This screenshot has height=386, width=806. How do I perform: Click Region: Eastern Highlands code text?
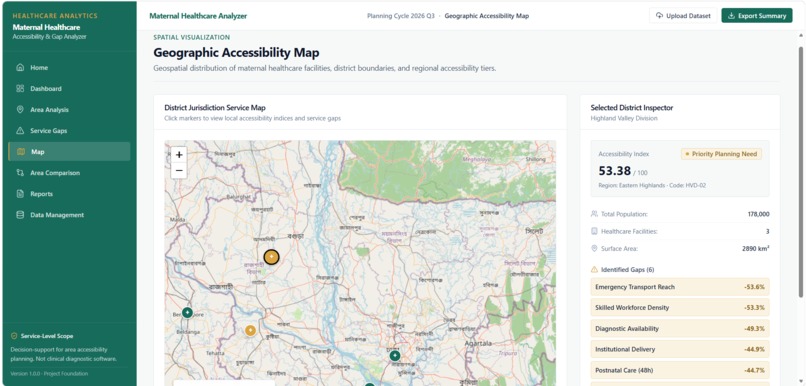click(x=652, y=185)
